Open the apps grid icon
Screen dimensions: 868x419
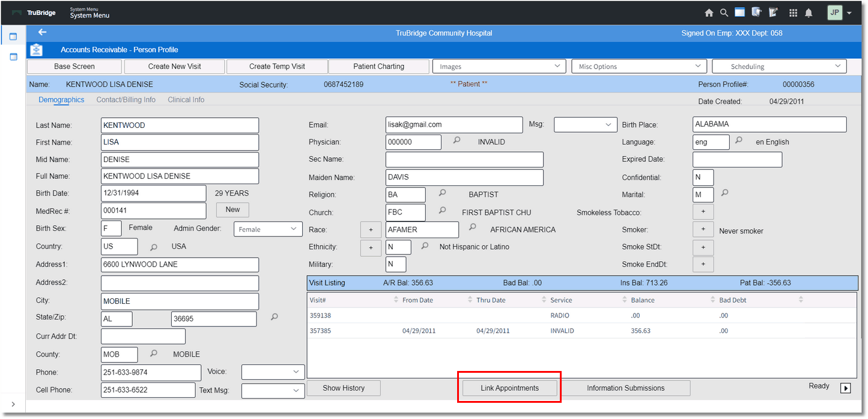point(794,13)
